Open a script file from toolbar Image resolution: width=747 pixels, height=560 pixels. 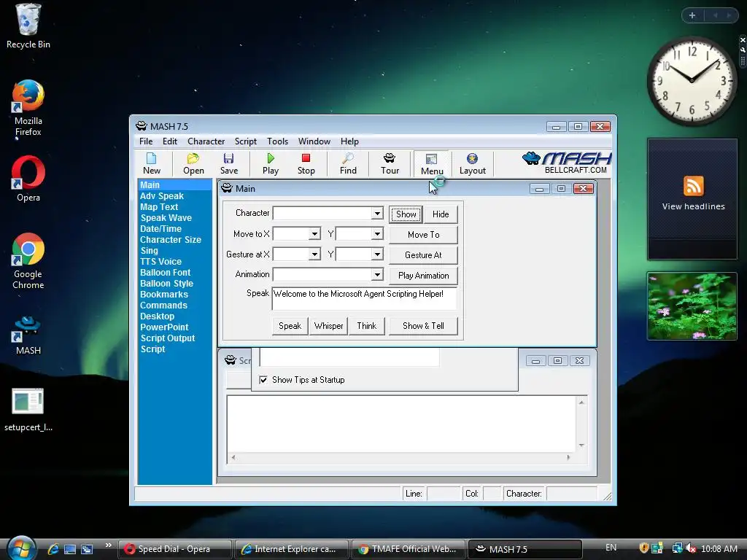click(x=193, y=164)
